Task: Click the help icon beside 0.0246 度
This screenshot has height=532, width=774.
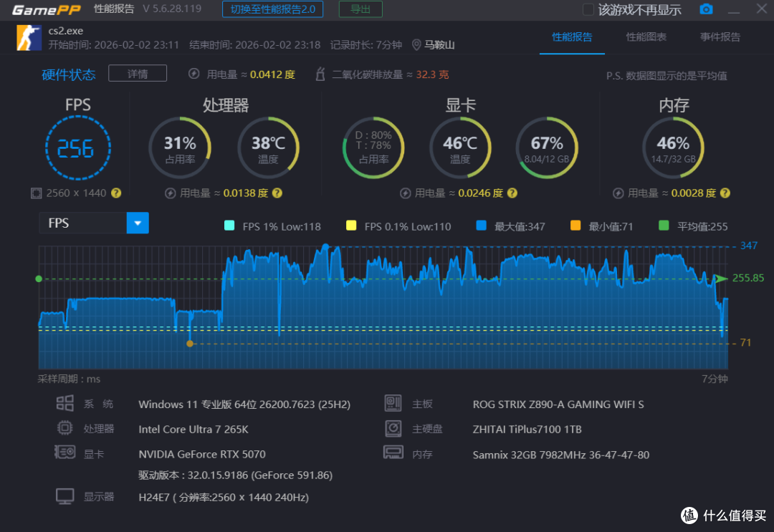Action: point(512,193)
